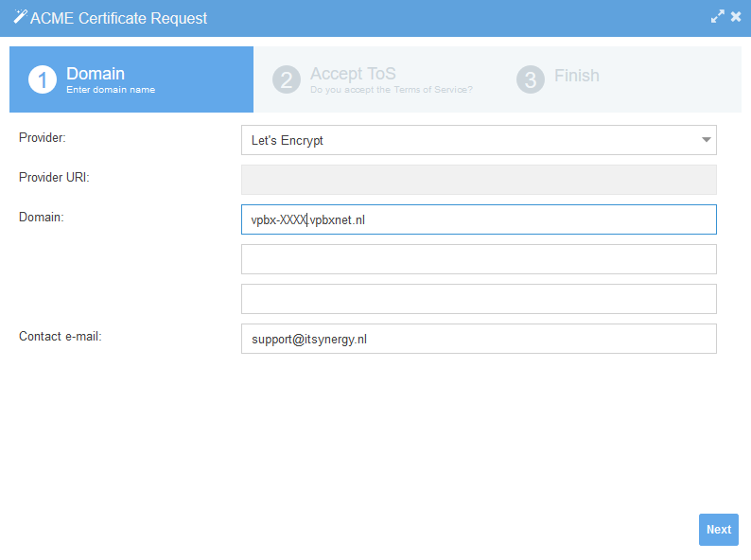Click the disabled Provider URI field
Screen dimensions: 751x560
(479, 180)
